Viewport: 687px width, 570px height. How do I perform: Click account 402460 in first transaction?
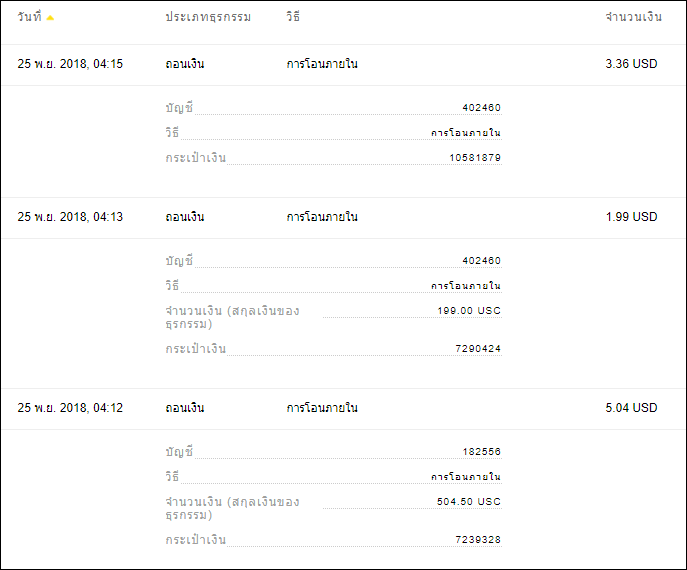tap(482, 108)
